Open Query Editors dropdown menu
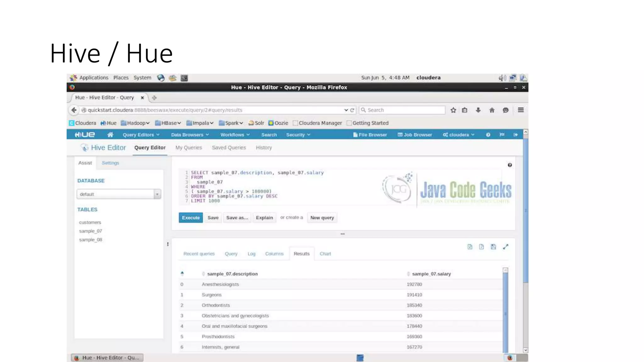 pos(141,134)
